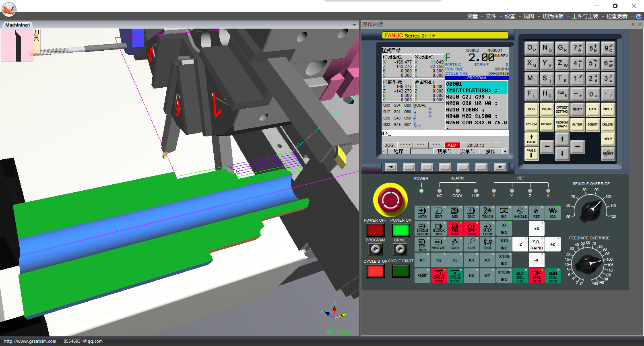Click the POWER ON green button
The image size is (644, 346).
[x=400, y=231]
